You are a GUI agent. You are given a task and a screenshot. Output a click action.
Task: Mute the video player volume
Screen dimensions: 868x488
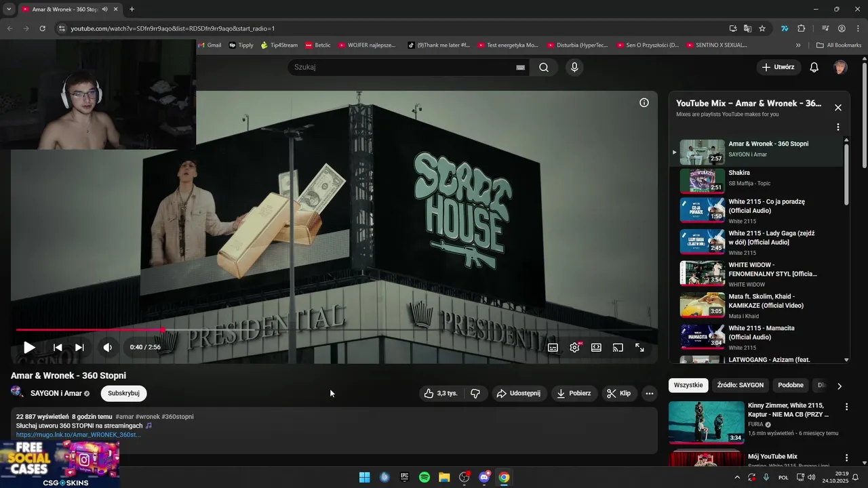pyautogui.click(x=107, y=348)
